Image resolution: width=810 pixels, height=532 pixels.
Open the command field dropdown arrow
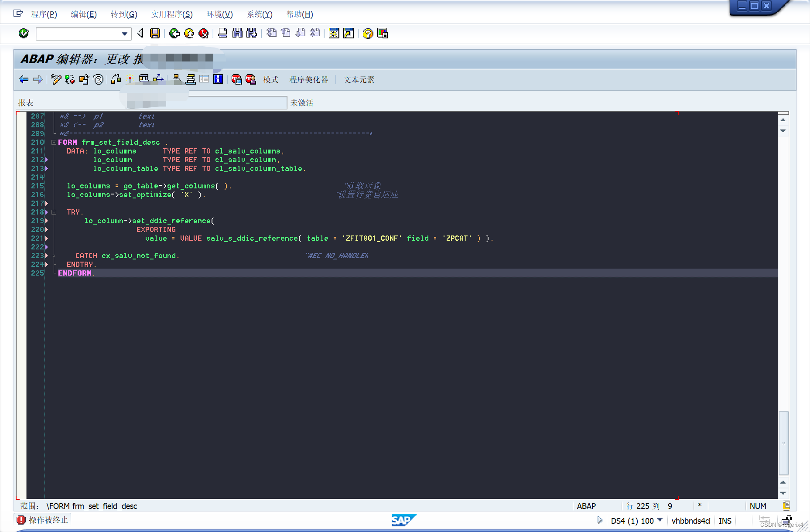pos(125,34)
